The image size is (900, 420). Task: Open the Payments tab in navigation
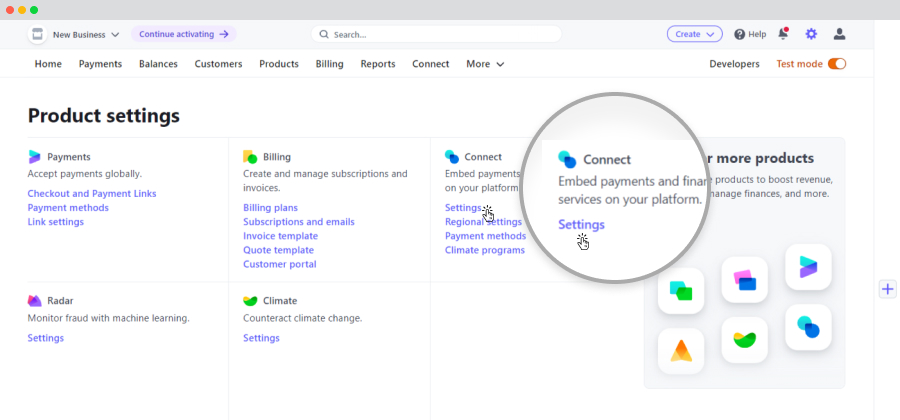click(100, 64)
